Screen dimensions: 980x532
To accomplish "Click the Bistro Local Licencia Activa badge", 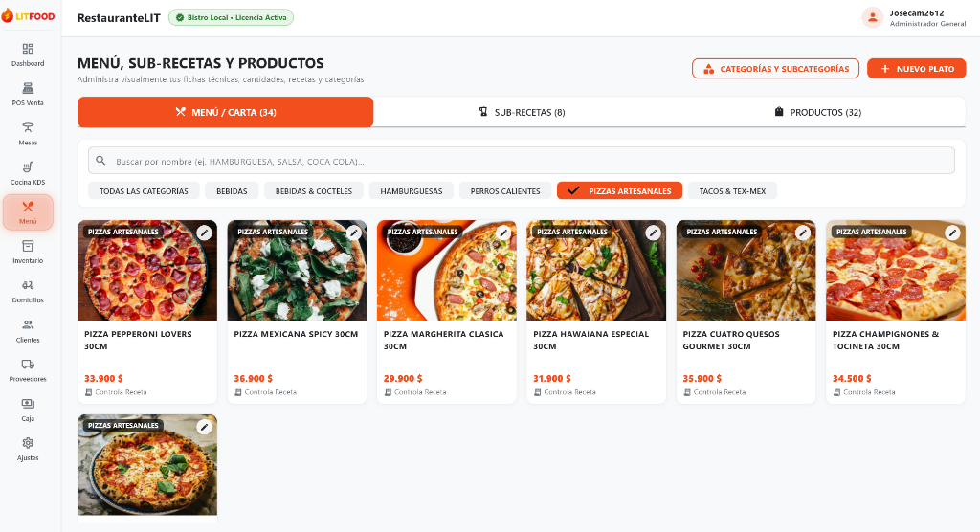I will [x=231, y=17].
